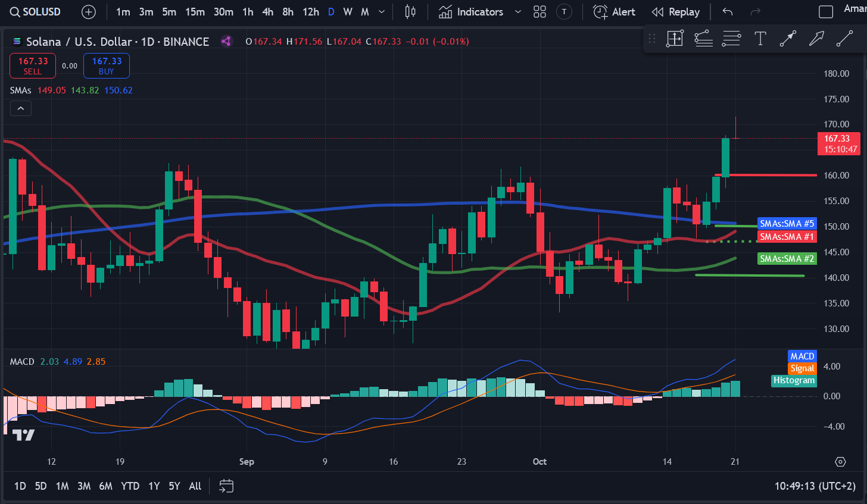The height and width of the screenshot is (504, 867).
Task: Click the blue MACD scale label
Action: click(x=802, y=356)
